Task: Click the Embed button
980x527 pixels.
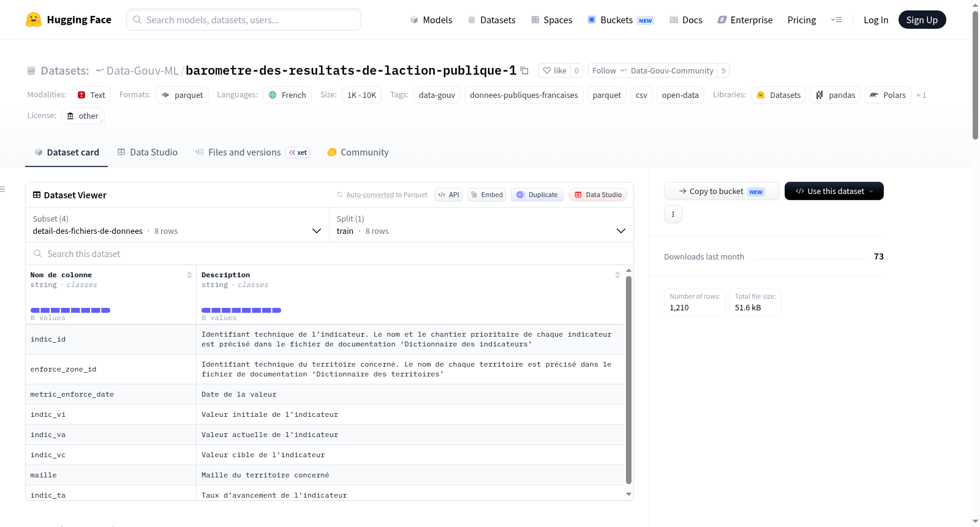Action: point(487,195)
